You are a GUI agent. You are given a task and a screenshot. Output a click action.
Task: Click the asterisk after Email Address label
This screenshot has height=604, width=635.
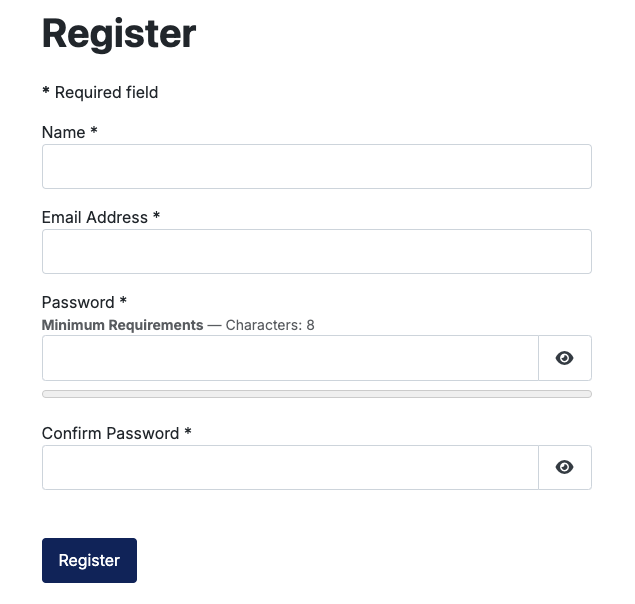(156, 216)
